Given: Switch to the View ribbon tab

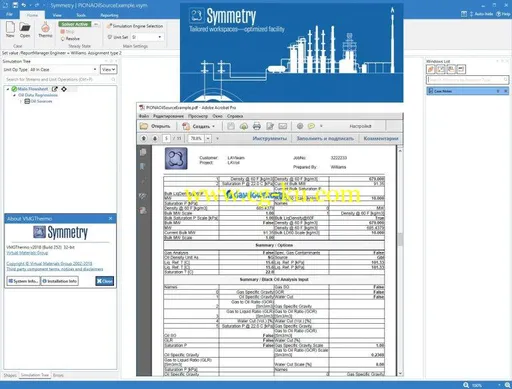Looking at the screenshot, I should tap(57, 15).
